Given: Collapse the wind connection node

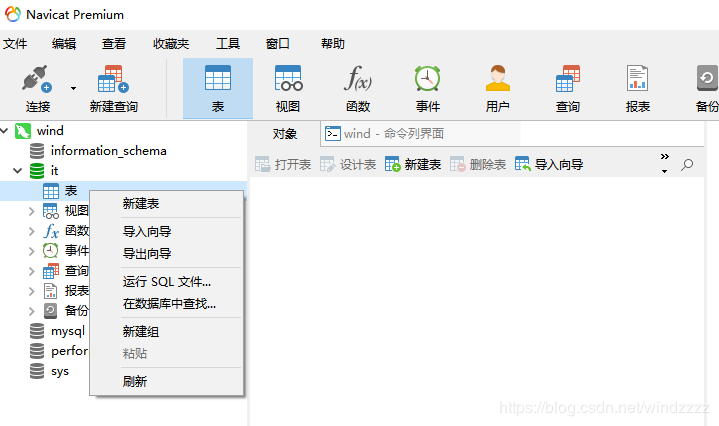Looking at the screenshot, I should [5, 131].
